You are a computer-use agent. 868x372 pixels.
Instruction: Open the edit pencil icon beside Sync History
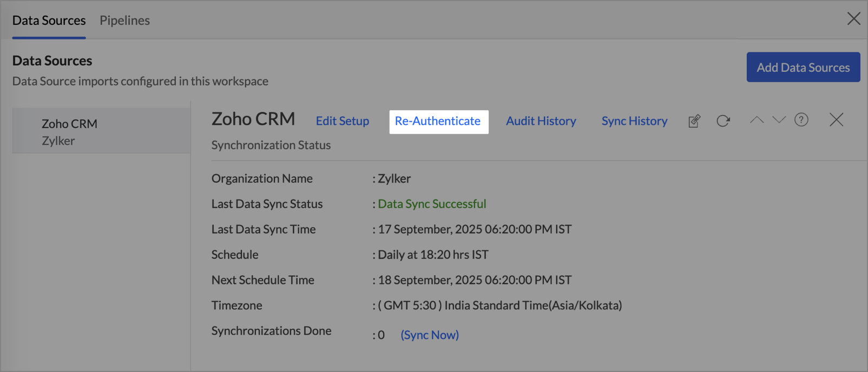(694, 121)
